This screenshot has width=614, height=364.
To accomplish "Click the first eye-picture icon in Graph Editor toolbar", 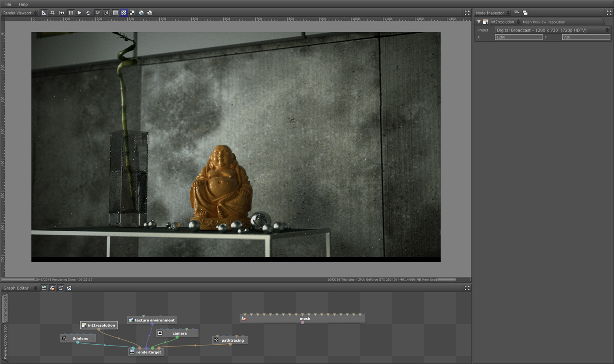I will point(44,288).
